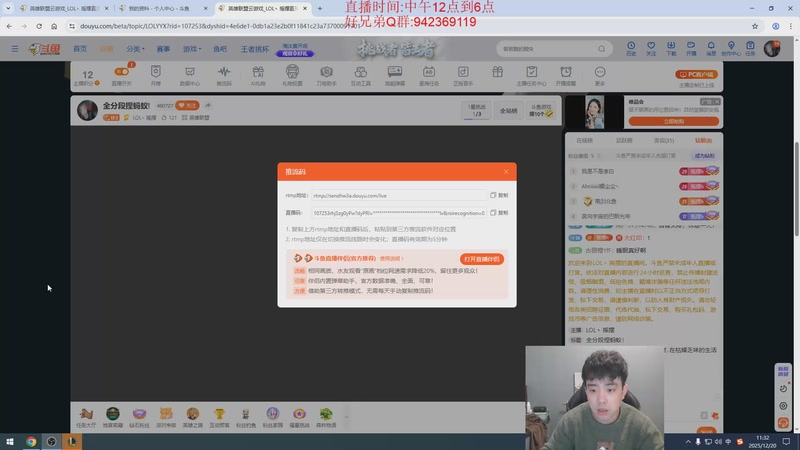The image size is (800, 450).
Task: Expand the 更多 more tools icon
Action: click(600, 75)
